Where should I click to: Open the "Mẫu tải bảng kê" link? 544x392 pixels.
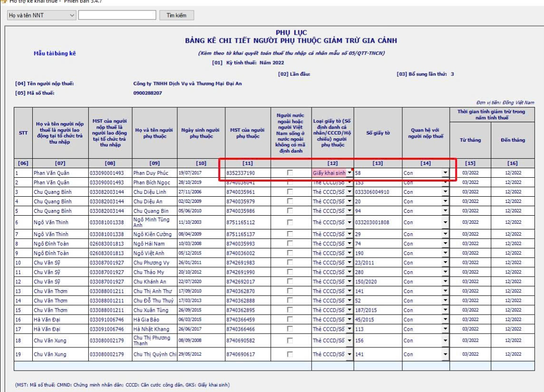tap(55, 53)
